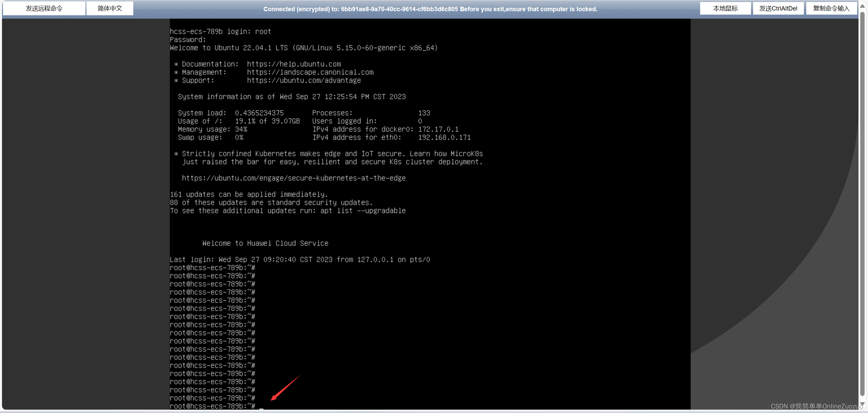The height and width of the screenshot is (413, 868).
Task: Click the docker0 address 172.17.0.1
Action: tap(438, 129)
